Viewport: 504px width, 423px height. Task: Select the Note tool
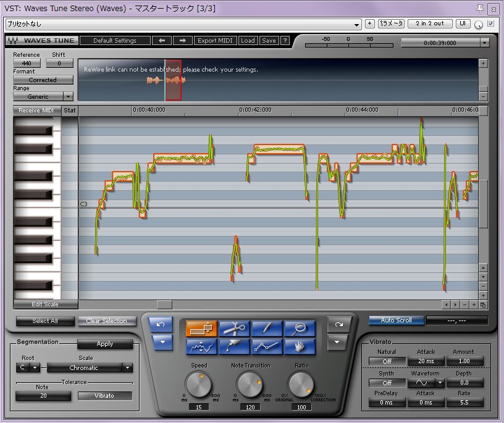(x=201, y=328)
